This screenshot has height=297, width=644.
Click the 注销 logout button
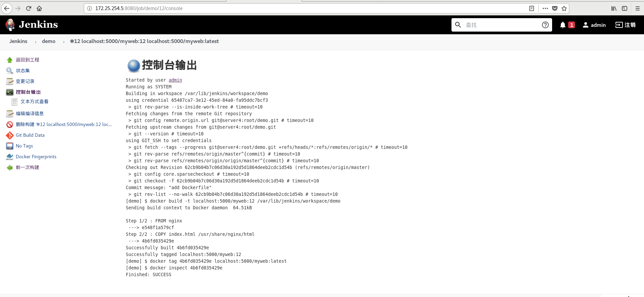pos(626,25)
